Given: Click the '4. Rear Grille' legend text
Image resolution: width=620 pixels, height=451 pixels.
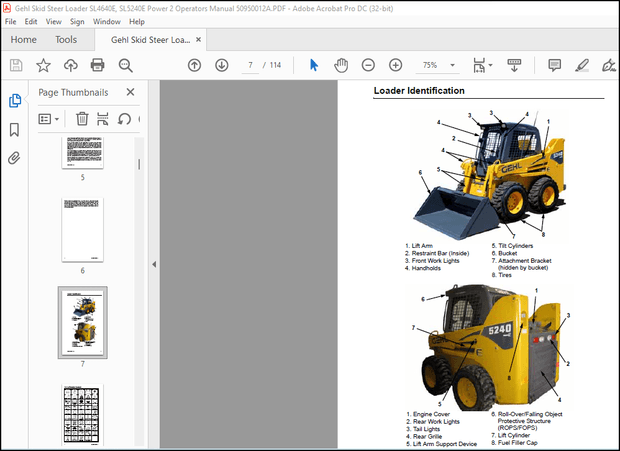Looking at the screenshot, I should tap(424, 436).
